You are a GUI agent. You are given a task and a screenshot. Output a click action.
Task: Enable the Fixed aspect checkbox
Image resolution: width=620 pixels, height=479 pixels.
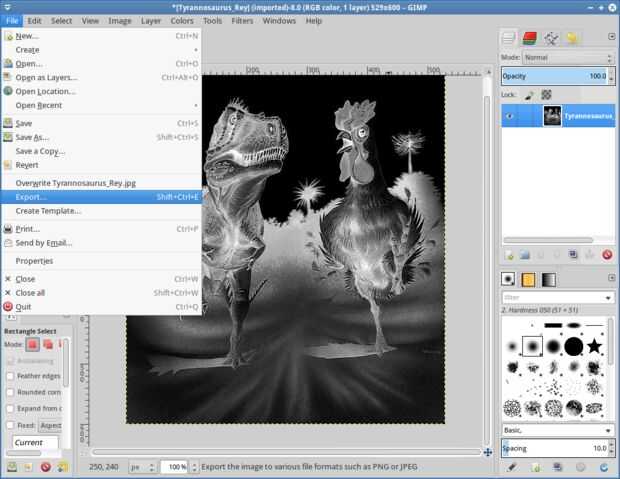[x=11, y=426]
